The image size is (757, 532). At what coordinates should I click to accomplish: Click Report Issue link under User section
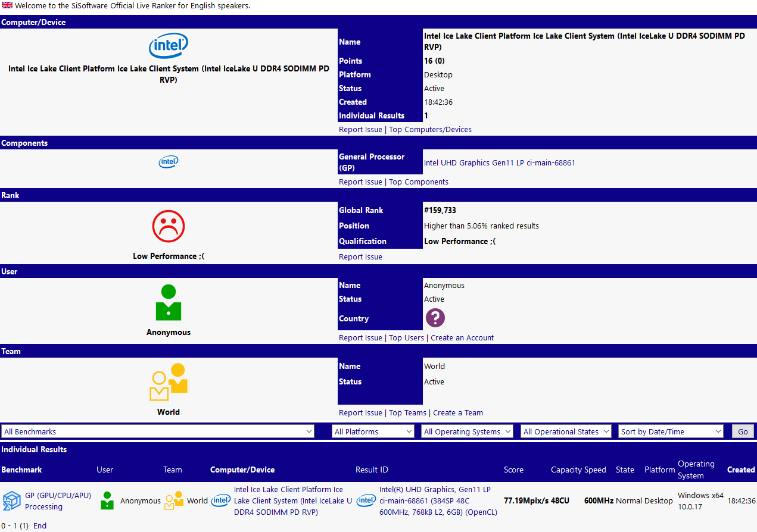(360, 338)
